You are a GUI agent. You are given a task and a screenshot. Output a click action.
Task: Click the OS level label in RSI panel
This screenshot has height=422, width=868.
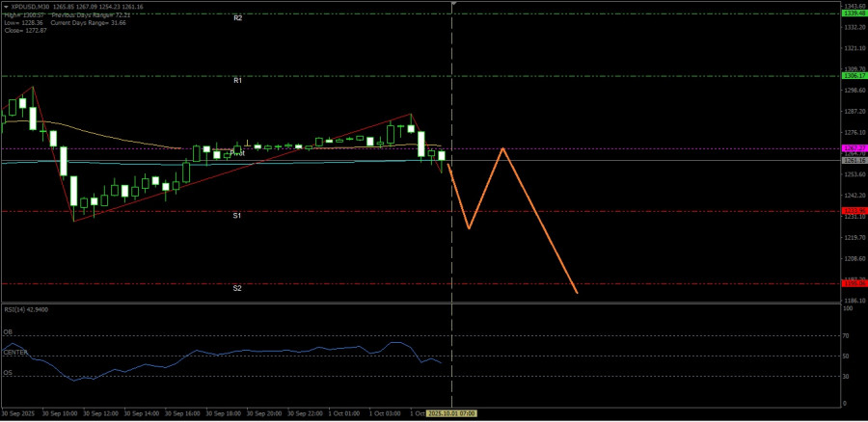point(8,372)
